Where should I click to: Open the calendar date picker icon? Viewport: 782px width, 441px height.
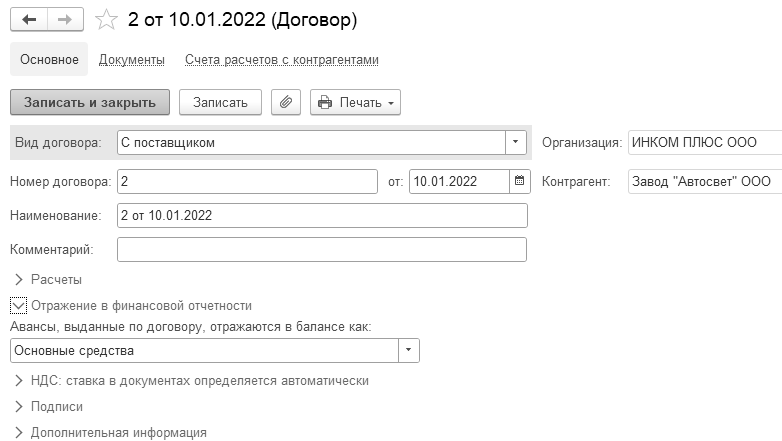click(x=519, y=182)
